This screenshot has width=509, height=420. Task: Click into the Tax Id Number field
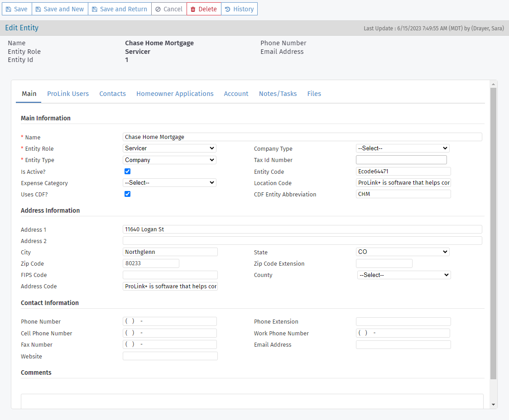[401, 160]
